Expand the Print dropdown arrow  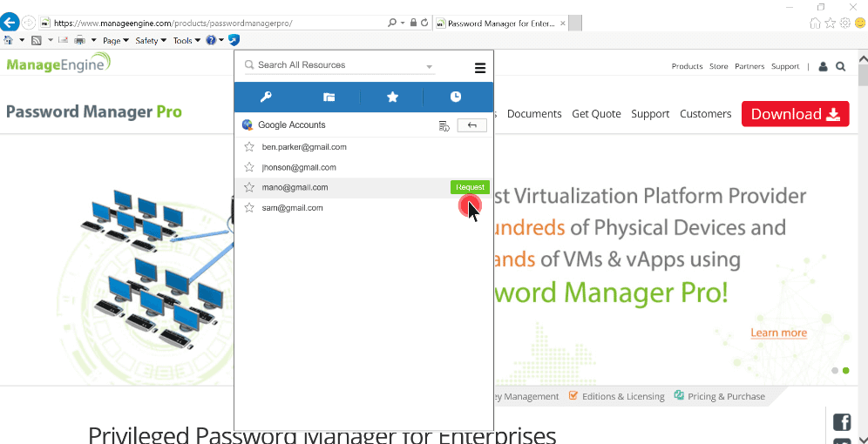(x=93, y=40)
